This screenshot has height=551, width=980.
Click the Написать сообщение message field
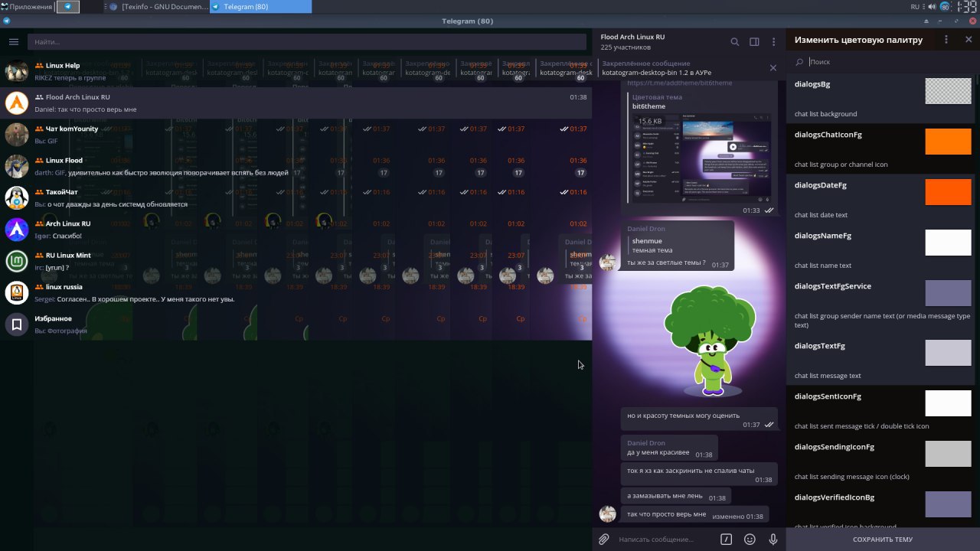(666, 540)
